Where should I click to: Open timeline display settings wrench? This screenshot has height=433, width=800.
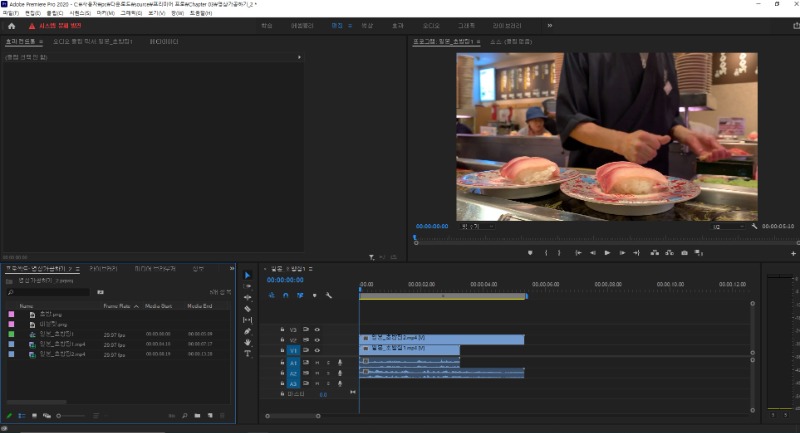click(329, 295)
